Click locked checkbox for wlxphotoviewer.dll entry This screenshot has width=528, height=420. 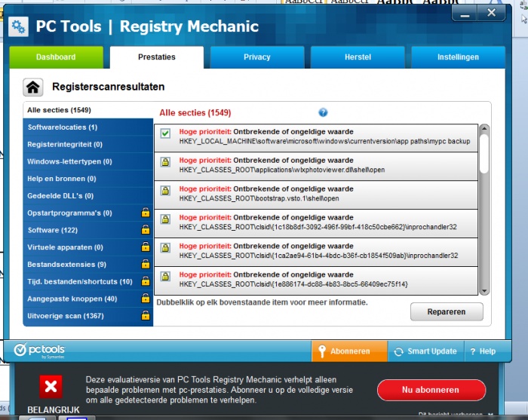(165, 162)
